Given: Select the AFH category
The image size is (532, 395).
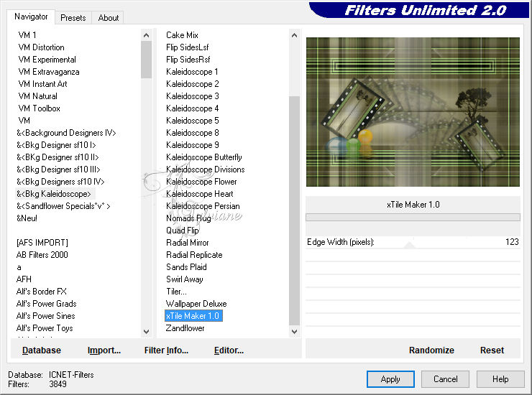Looking at the screenshot, I should 24,279.
